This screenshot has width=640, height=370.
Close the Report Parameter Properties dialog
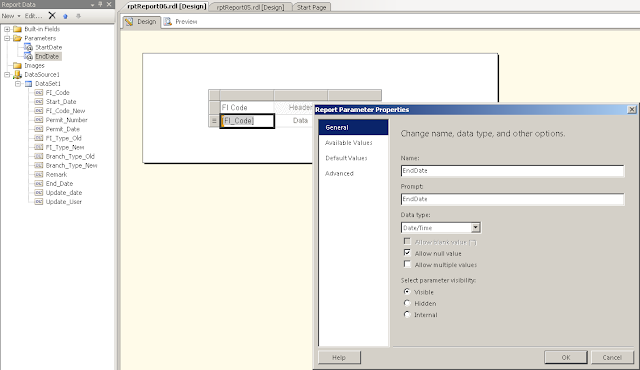coord(632,109)
